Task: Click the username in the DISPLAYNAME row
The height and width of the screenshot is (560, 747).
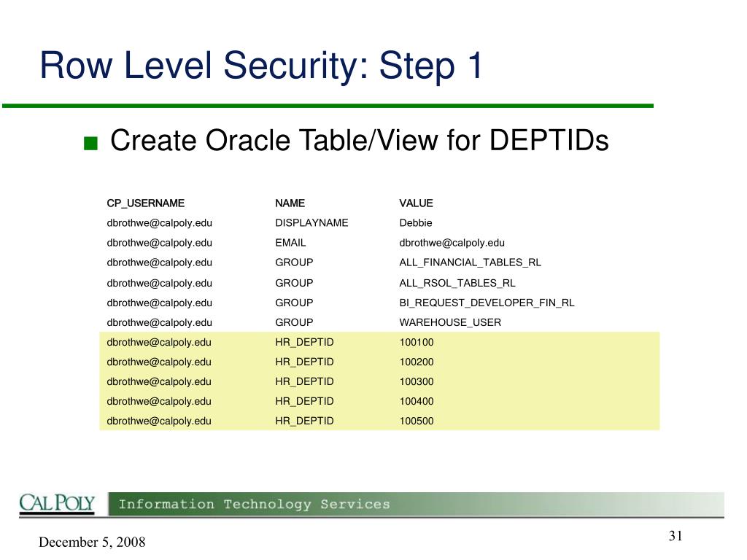Action: 159,223
